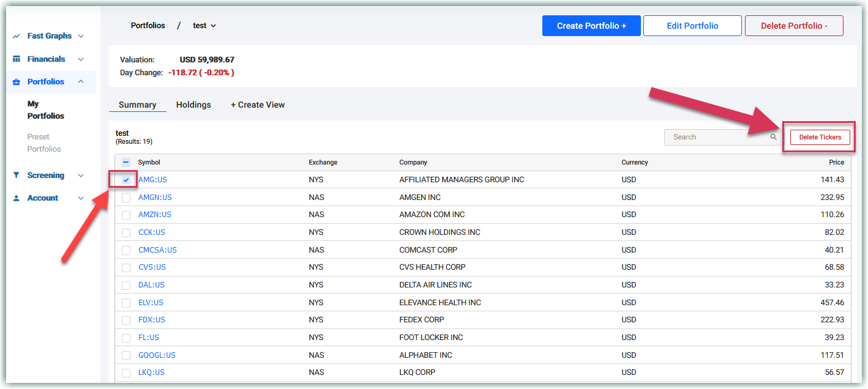The height and width of the screenshot is (389, 868).
Task: Check the FL:US row checkbox
Action: (x=126, y=338)
